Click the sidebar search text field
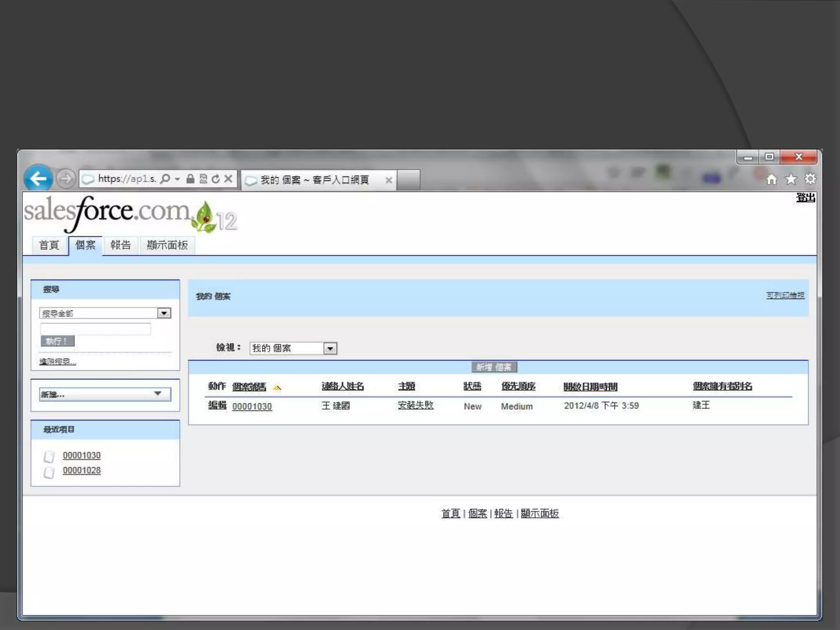Image resolution: width=840 pixels, height=630 pixels. (95, 329)
